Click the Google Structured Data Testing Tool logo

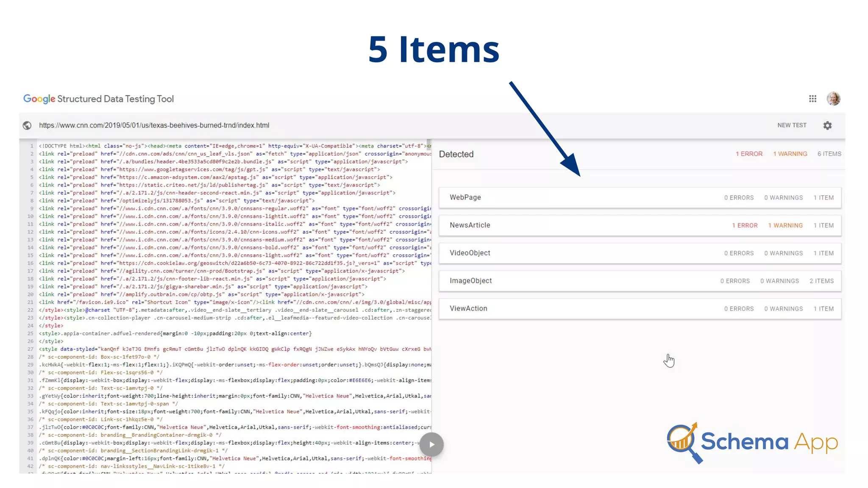coord(98,99)
